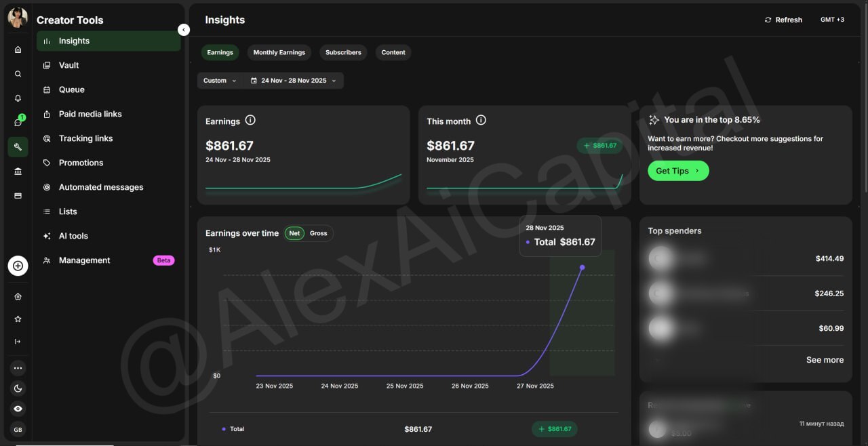Click the 28 Nov data point on chart

tap(582, 267)
